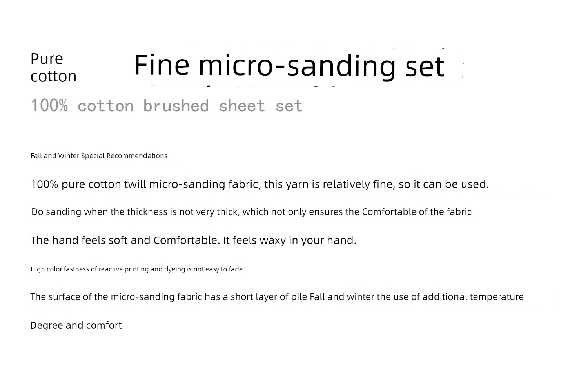
Task: Click line starting 'Do sanding when the thickness'
Action: pos(251,212)
